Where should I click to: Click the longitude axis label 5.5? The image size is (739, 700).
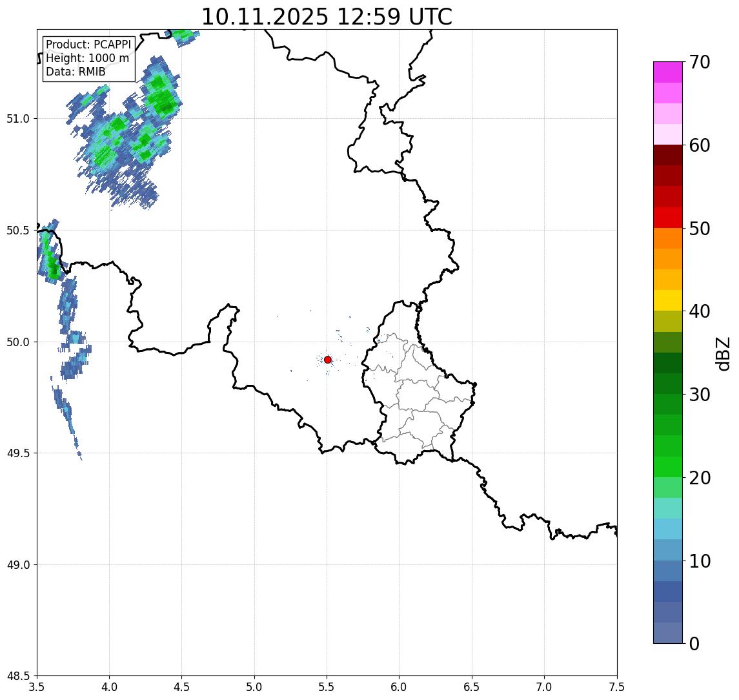tap(327, 687)
